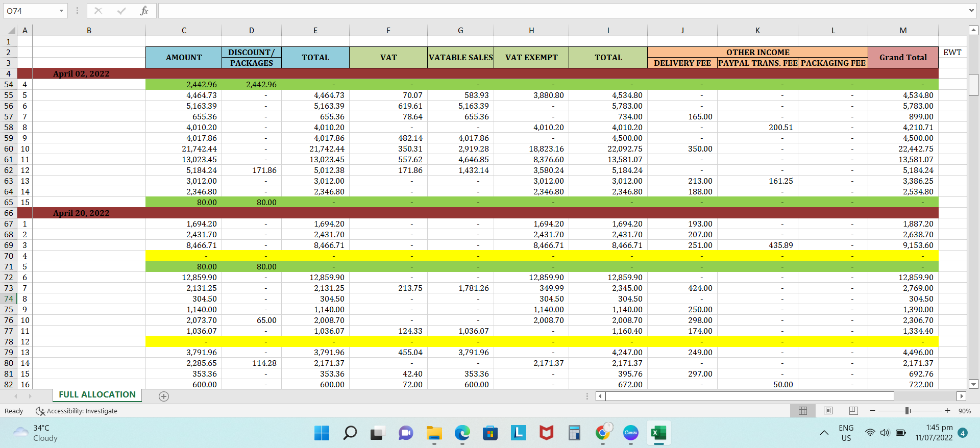
Task: Select the Grand Total header cell
Action: coord(903,57)
